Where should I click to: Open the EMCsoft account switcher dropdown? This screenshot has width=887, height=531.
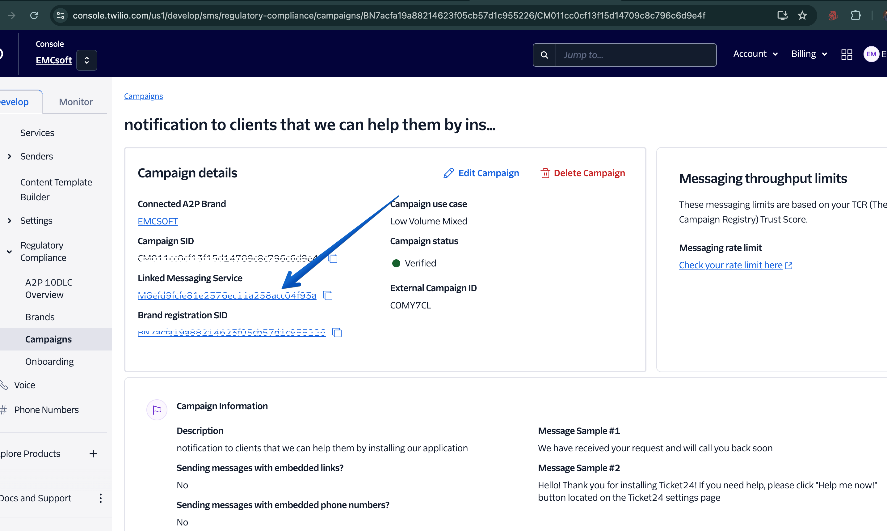pyautogui.click(x=87, y=61)
